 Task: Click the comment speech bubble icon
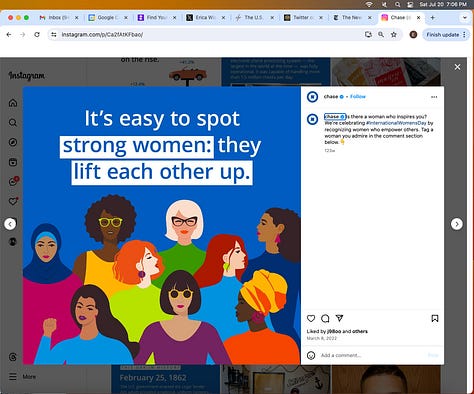coord(325,318)
